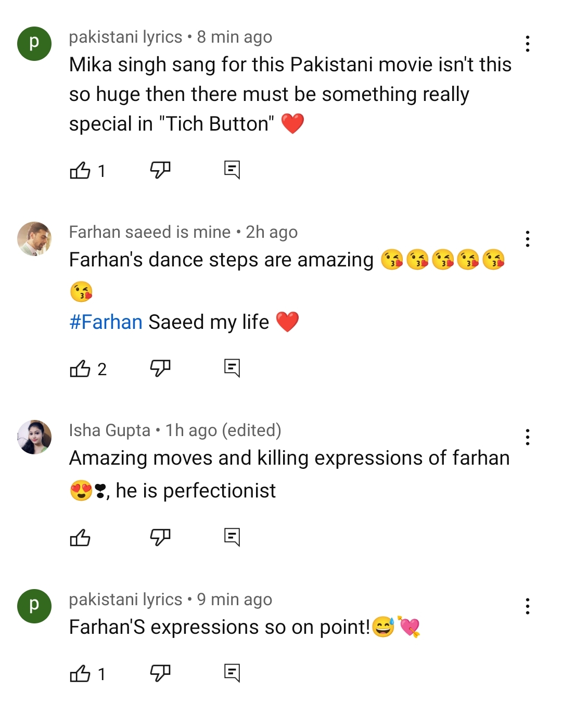562x728 pixels.
Task: Dislike the Tich Button comment
Action: [x=160, y=169]
